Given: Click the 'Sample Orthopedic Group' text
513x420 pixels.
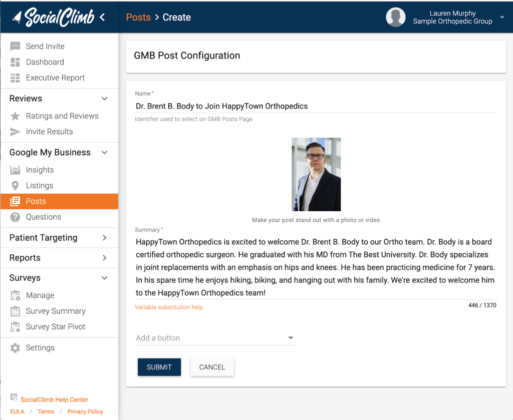Looking at the screenshot, I should [452, 21].
